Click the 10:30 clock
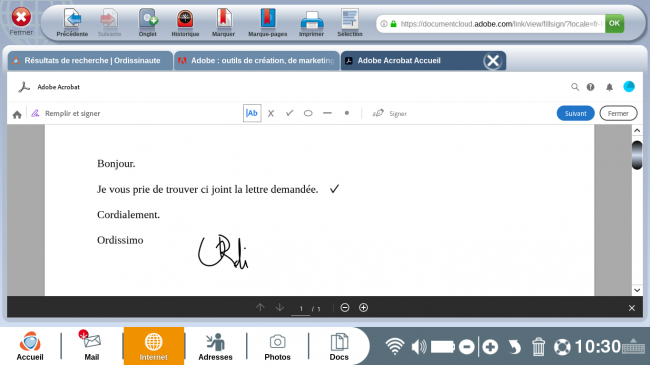650x365 pixels. pyautogui.click(x=598, y=346)
